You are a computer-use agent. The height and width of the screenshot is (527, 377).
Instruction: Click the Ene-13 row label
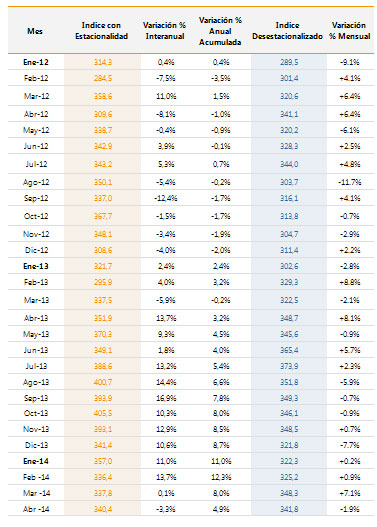(x=36, y=266)
